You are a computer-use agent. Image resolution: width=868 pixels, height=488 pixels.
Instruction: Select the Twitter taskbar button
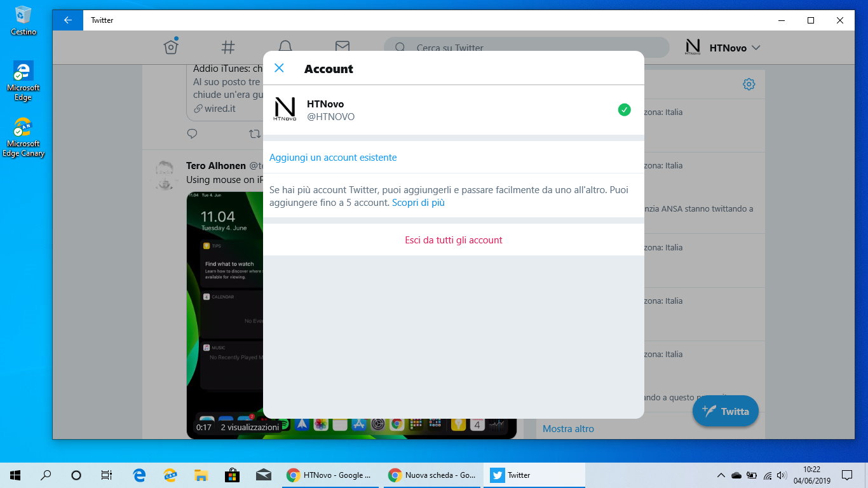pyautogui.click(x=534, y=475)
